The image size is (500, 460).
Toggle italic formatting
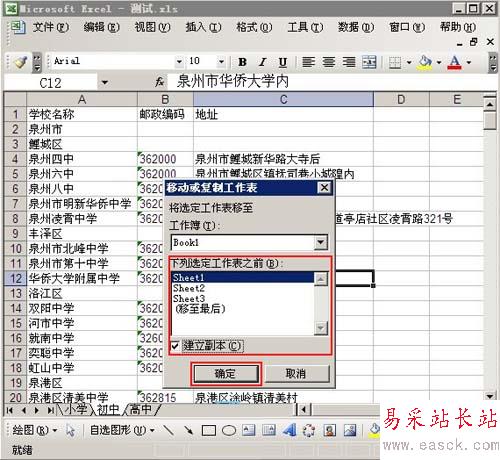263,62
